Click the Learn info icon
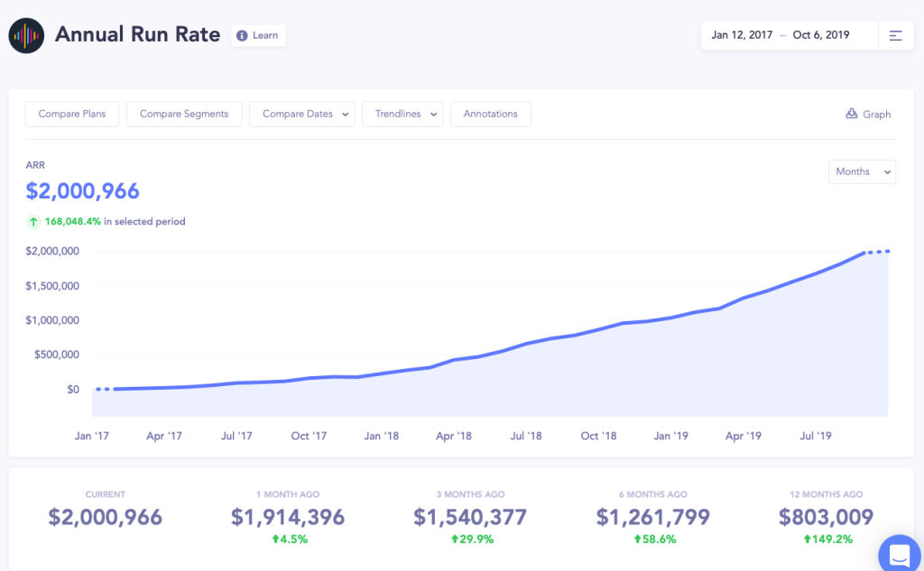Screen dimensions: 924x571 (x=242, y=36)
